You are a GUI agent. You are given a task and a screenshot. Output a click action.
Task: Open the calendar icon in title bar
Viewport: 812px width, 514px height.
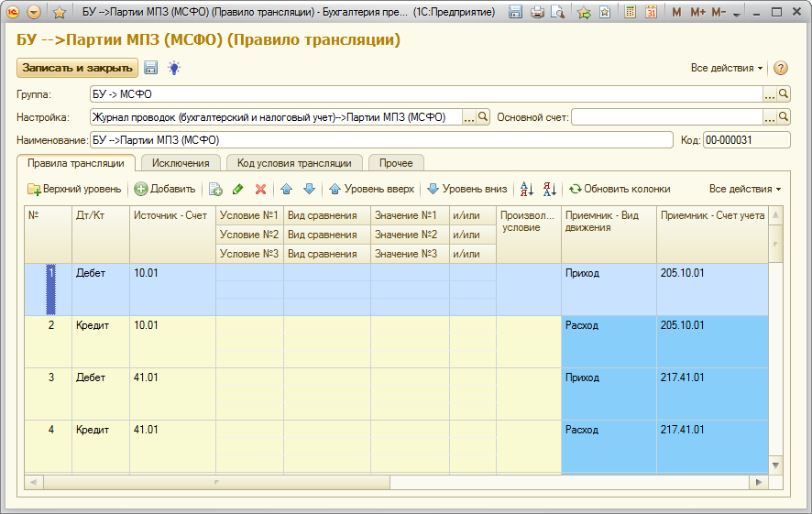pyautogui.click(x=651, y=12)
